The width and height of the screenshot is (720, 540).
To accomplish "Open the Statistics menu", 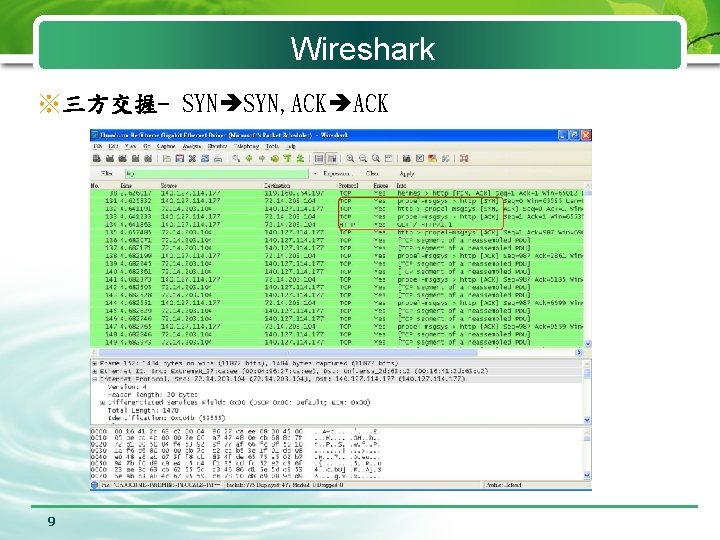I will [217, 146].
